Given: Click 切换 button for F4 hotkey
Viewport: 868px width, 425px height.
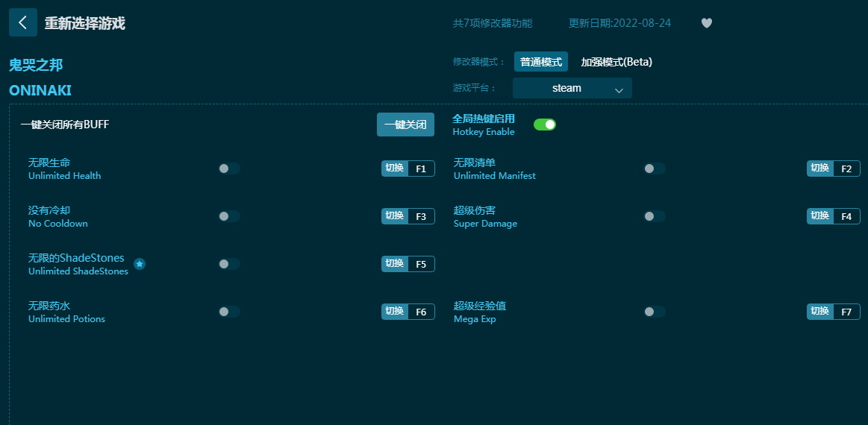Looking at the screenshot, I should (x=819, y=215).
